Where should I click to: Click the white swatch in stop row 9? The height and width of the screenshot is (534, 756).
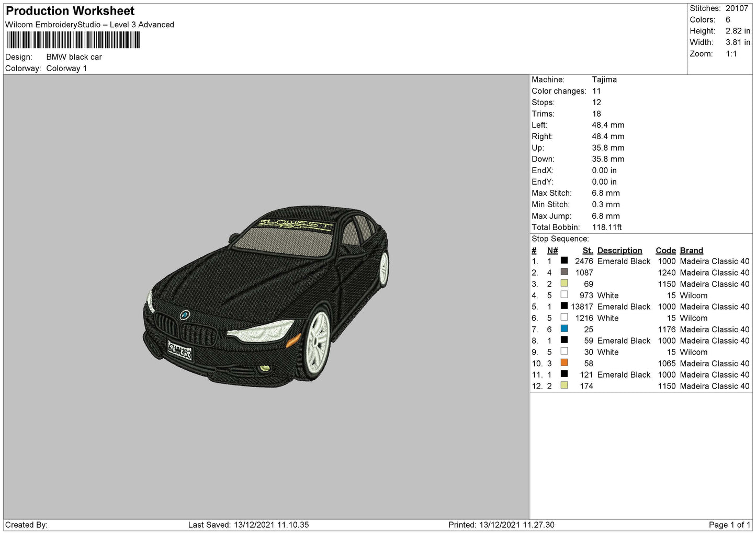point(564,351)
